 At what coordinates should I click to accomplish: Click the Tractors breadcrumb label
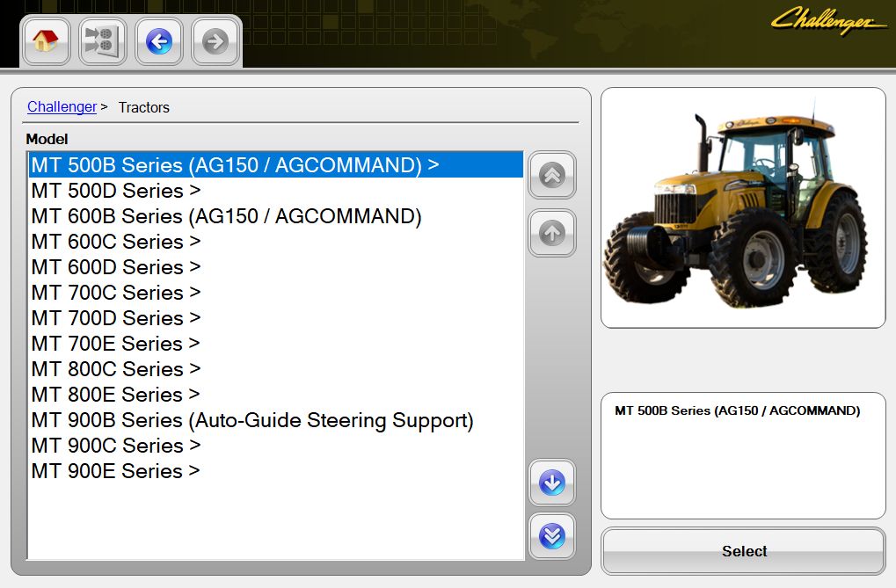tap(143, 107)
